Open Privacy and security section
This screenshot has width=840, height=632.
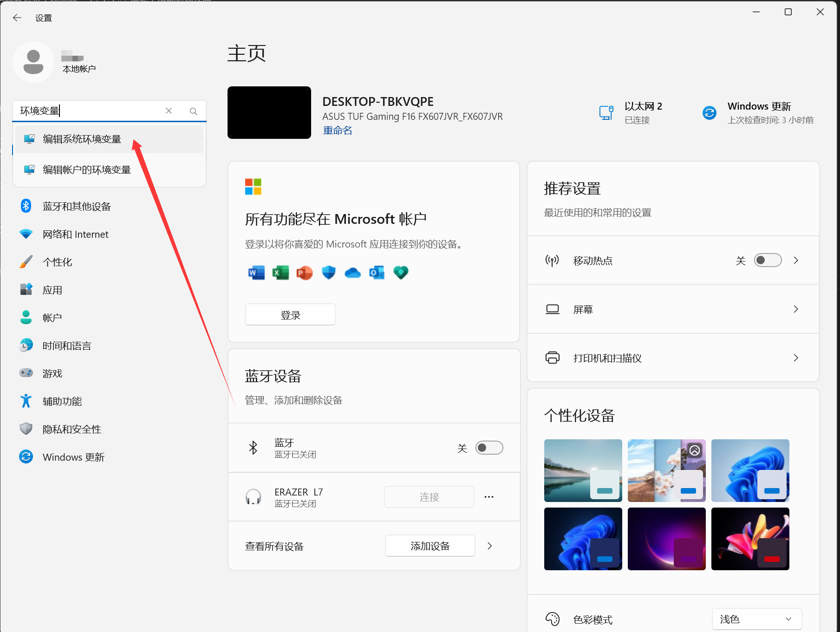[72, 430]
